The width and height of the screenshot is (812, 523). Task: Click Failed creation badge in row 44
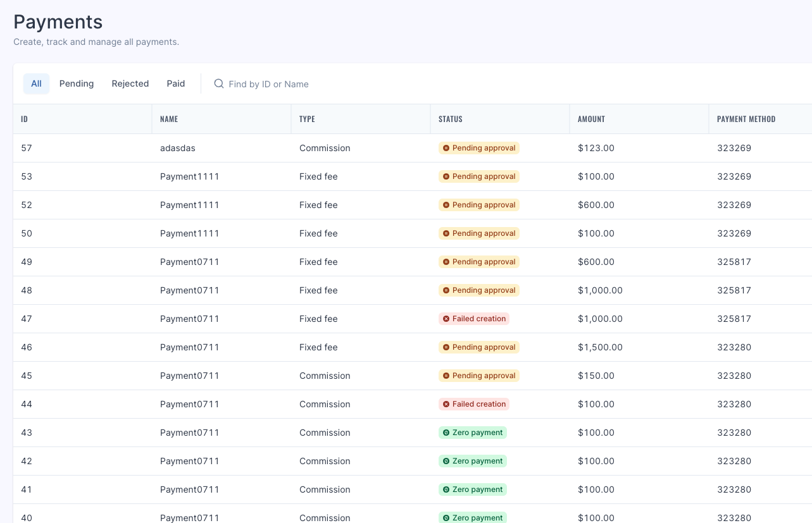click(x=474, y=404)
